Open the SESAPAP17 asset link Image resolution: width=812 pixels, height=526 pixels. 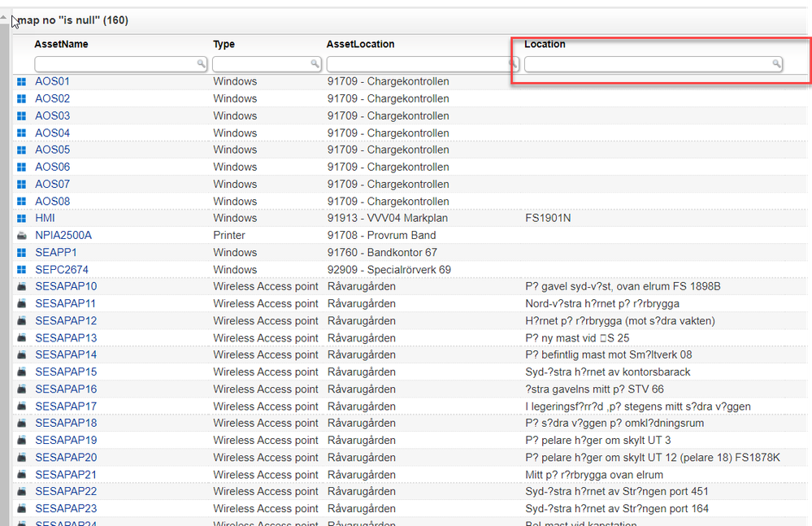[65, 406]
